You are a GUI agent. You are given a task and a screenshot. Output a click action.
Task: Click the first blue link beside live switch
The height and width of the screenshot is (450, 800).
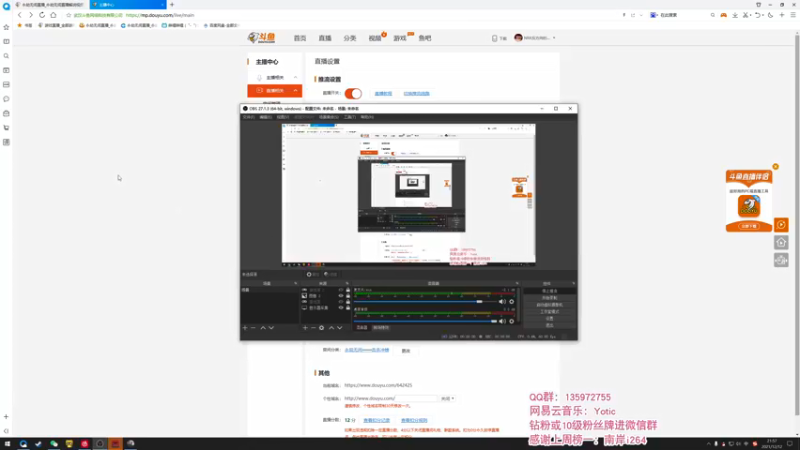click(383, 93)
